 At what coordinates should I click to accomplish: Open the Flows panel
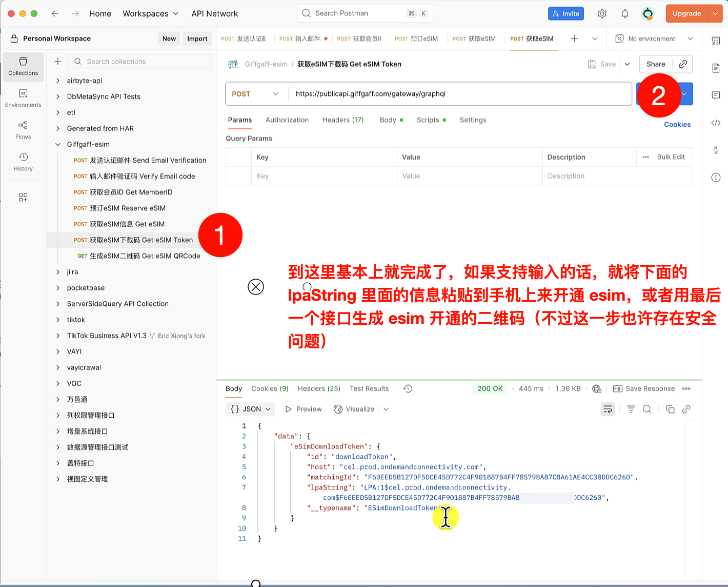23,128
